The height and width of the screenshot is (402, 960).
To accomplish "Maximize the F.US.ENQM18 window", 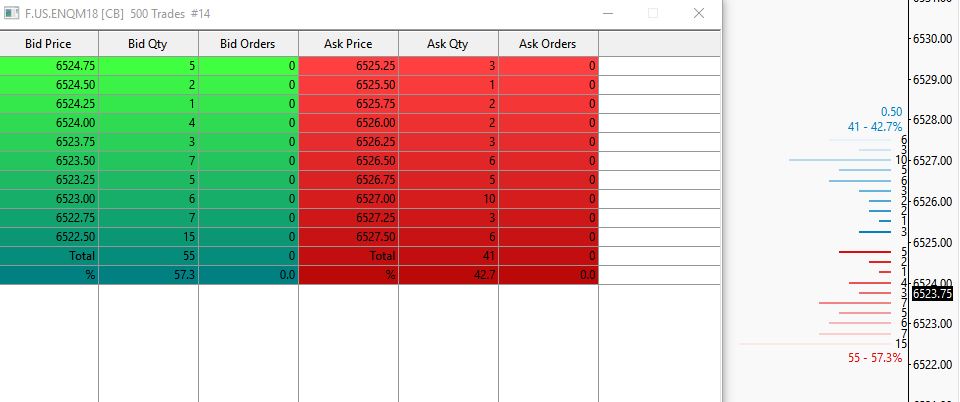I will click(x=653, y=13).
